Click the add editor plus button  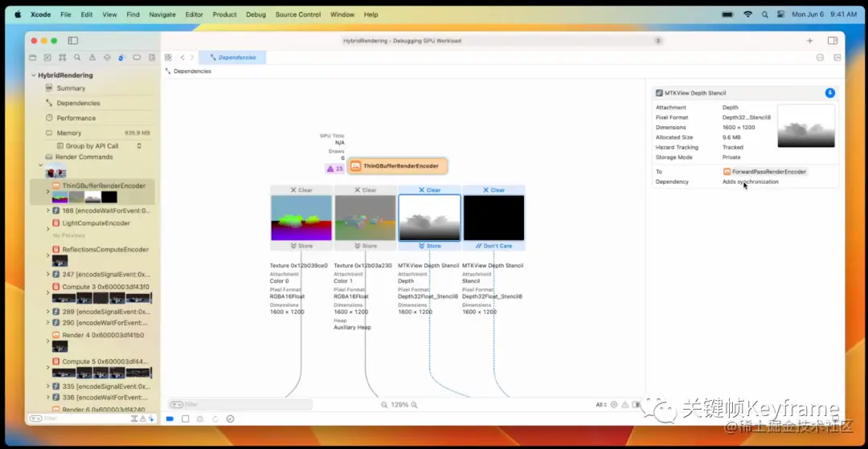810,40
